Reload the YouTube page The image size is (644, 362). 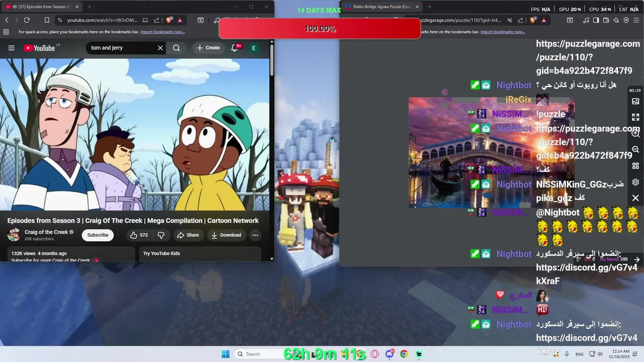(27, 20)
